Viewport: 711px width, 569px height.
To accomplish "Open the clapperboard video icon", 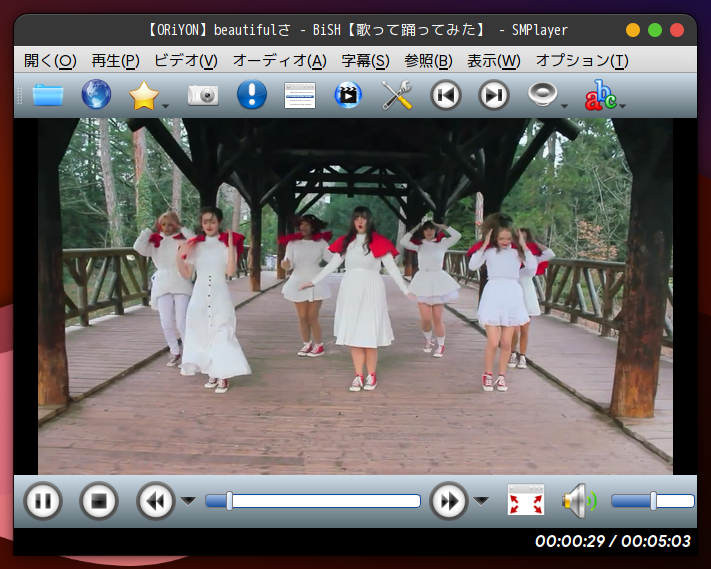I will pos(348,95).
